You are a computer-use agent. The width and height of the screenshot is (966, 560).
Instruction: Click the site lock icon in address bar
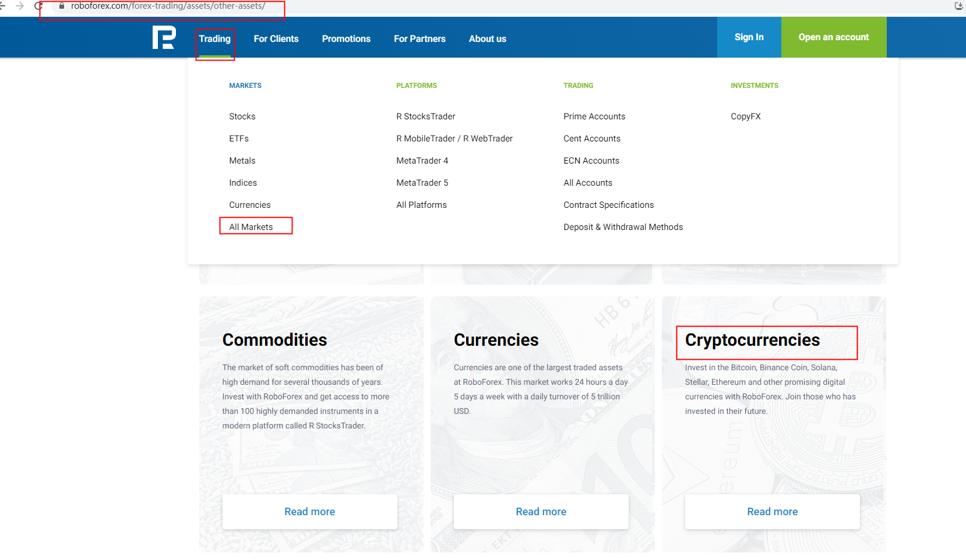coord(62,6)
